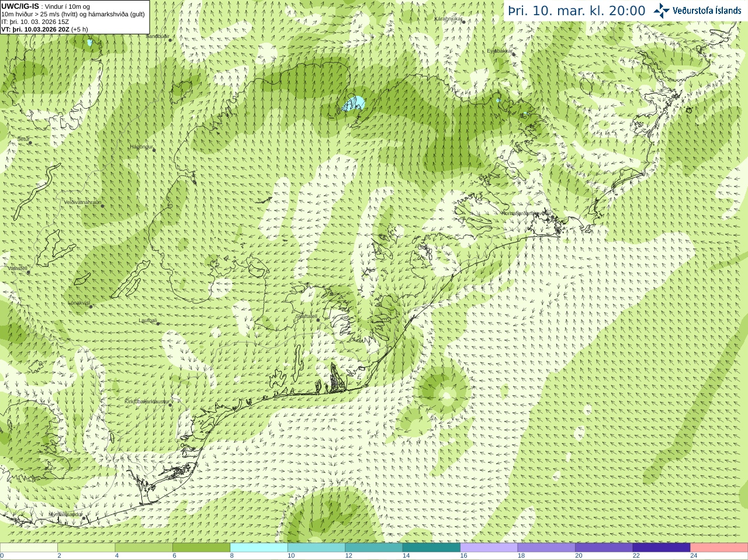Pick the 16–18 m/s lavender swatch

point(489,548)
